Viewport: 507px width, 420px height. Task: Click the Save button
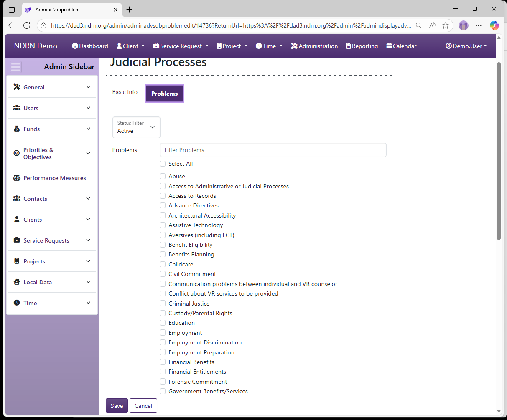117,406
